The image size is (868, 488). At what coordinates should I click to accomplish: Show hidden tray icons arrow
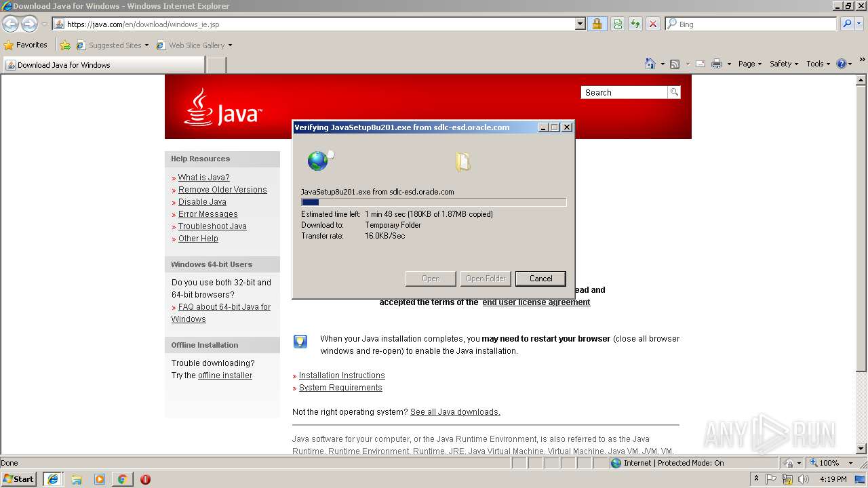click(x=756, y=479)
